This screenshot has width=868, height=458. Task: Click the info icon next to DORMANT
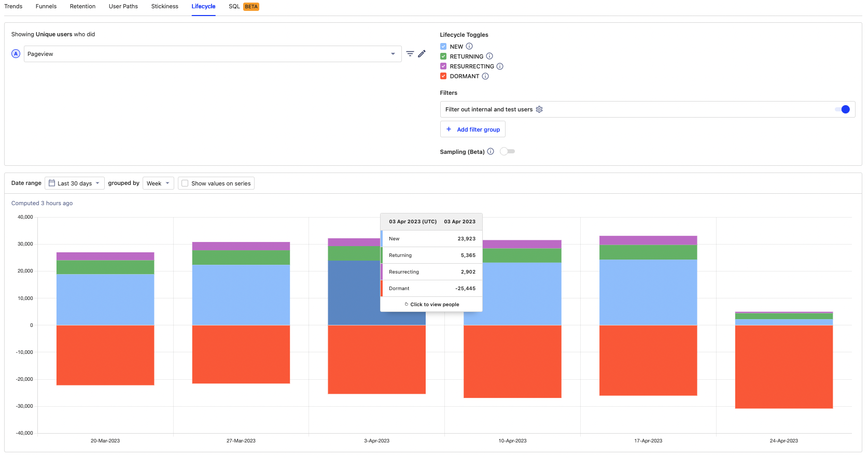coord(485,76)
